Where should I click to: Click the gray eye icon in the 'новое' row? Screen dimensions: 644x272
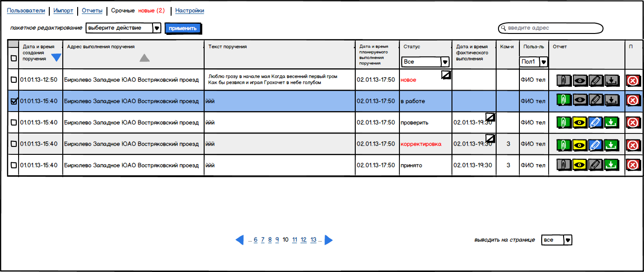(x=579, y=80)
